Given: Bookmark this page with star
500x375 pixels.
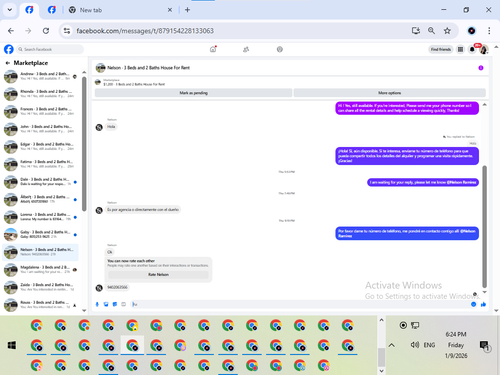Looking at the screenshot, I should pos(447,31).
